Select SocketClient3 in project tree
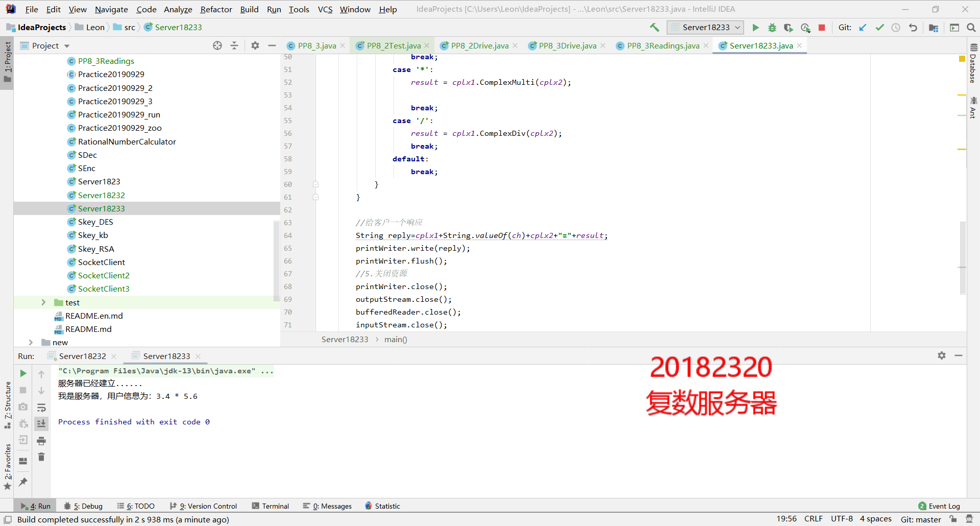The height and width of the screenshot is (526, 980). (x=104, y=289)
